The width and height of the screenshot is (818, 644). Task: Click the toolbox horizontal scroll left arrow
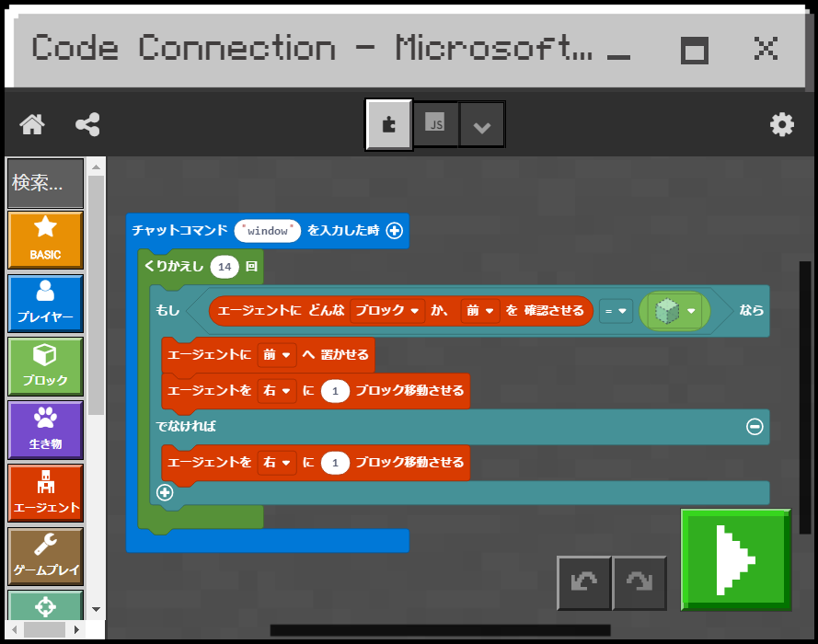tap(15, 629)
